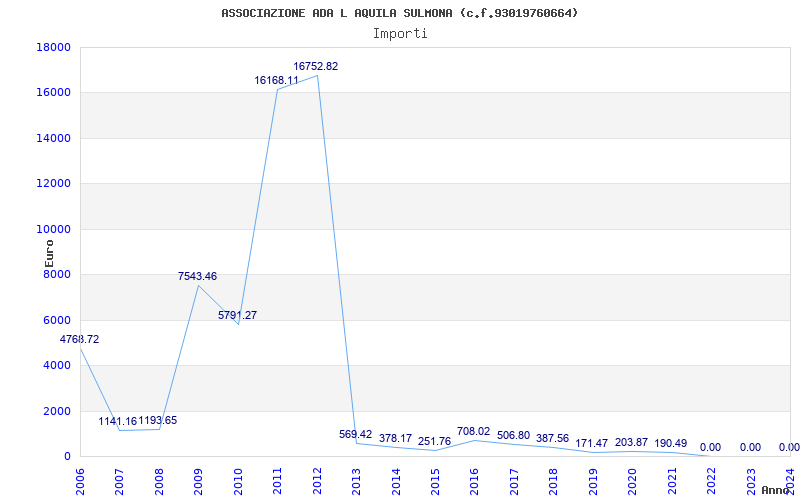800x500 pixels.
Task: Click the 378.17 value label
Action: (395, 439)
